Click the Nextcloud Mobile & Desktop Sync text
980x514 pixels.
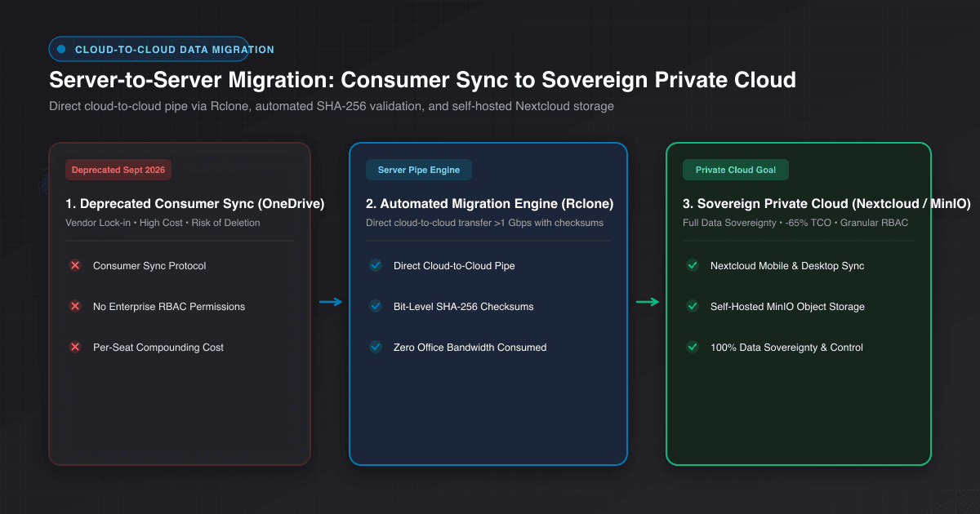[x=787, y=266]
